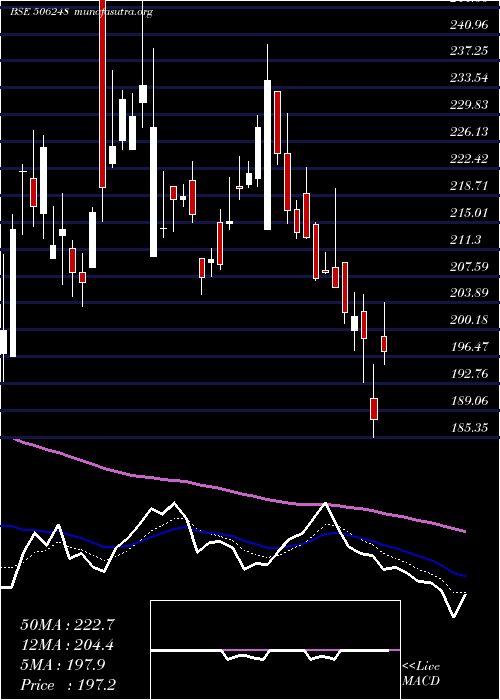This screenshot has width=500, height=700.
Task: Click the munafasutra.org site text
Action: click(113, 12)
